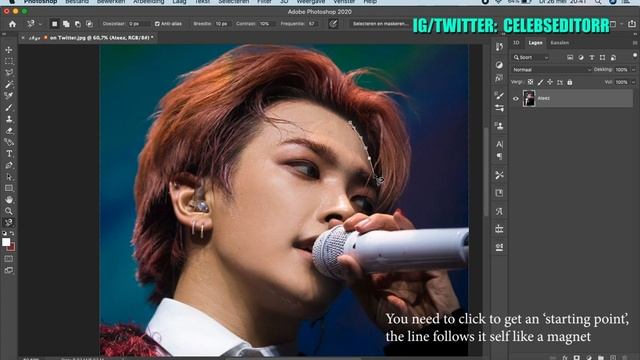Select Intersect with selection mode button
The width and height of the screenshot is (640, 360).
coord(89,24)
